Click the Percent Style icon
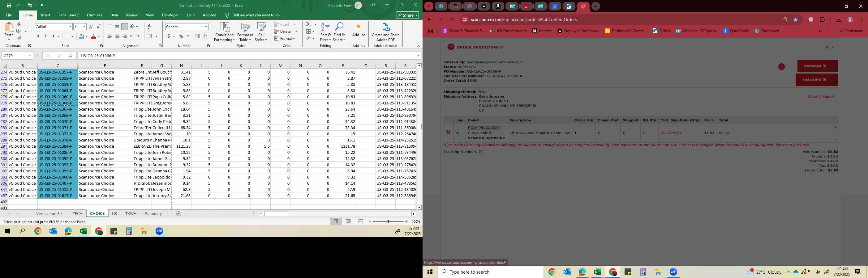Screen dimensions: 868x278 [181, 36]
